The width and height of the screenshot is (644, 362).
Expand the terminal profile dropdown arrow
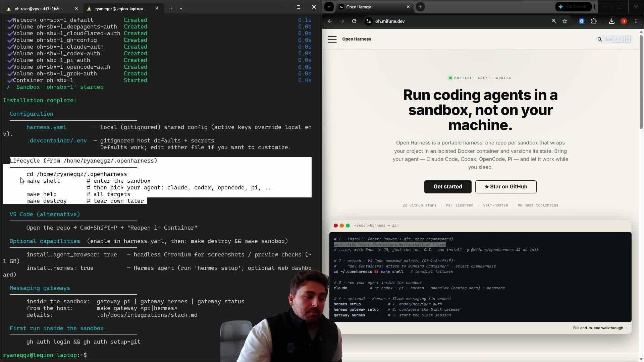point(181,8)
